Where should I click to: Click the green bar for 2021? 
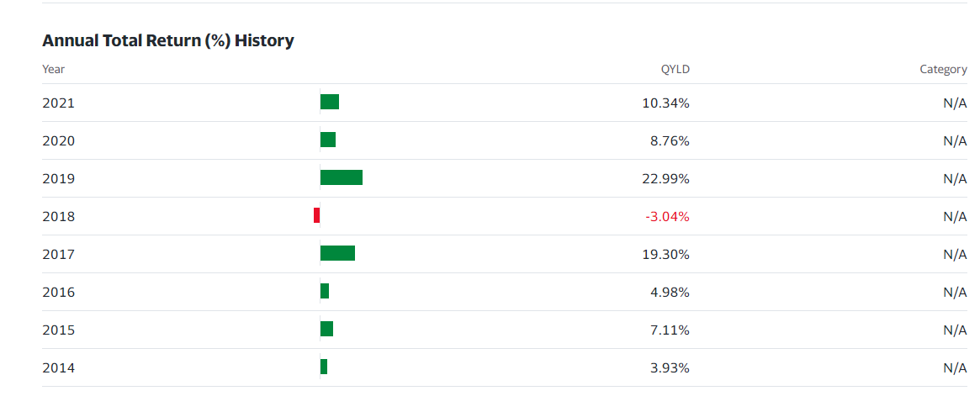[x=330, y=102]
